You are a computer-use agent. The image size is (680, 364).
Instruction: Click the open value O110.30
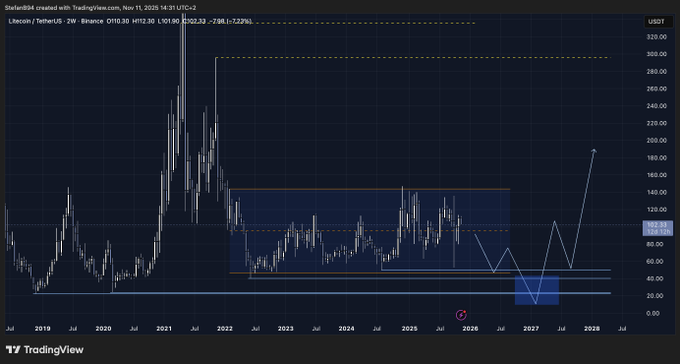tap(118, 21)
